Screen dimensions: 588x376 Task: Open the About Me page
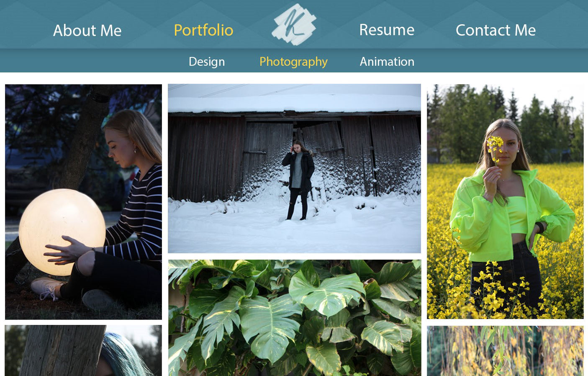87,31
